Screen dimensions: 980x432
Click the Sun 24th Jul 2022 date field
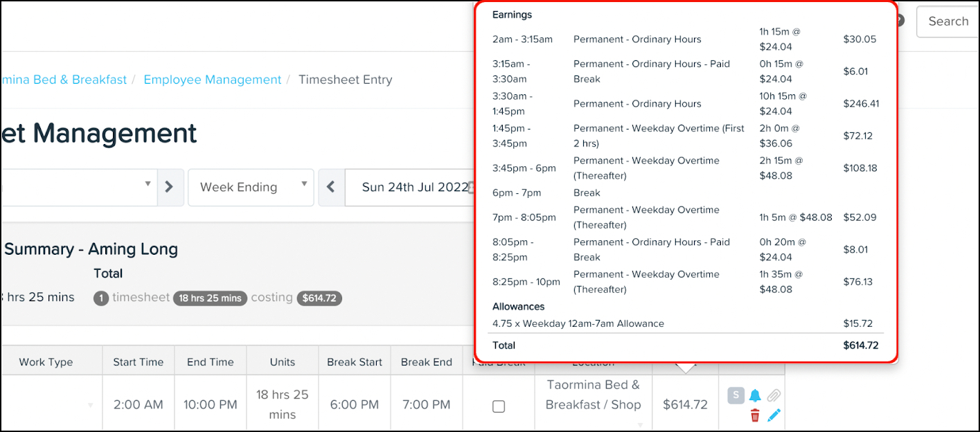pyautogui.click(x=414, y=187)
